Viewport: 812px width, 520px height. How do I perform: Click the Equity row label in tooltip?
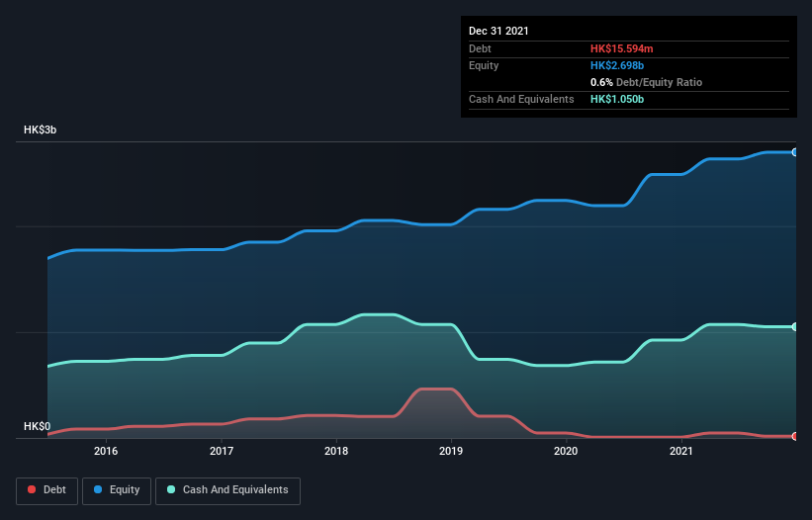tap(484, 65)
